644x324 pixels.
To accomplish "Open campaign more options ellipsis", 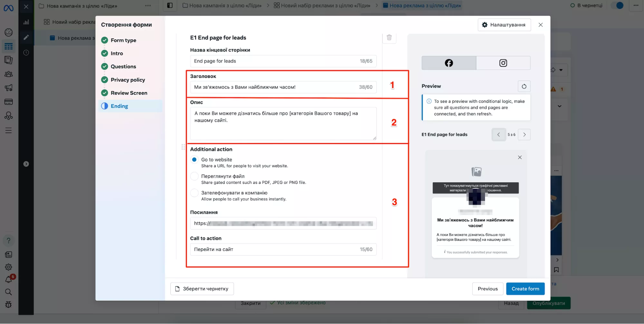I will (x=148, y=6).
